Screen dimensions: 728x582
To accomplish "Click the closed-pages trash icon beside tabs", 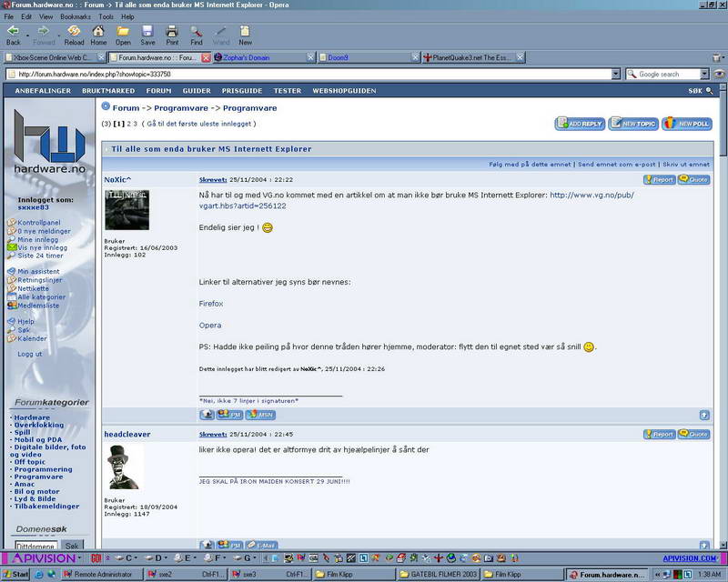I will 718,57.
